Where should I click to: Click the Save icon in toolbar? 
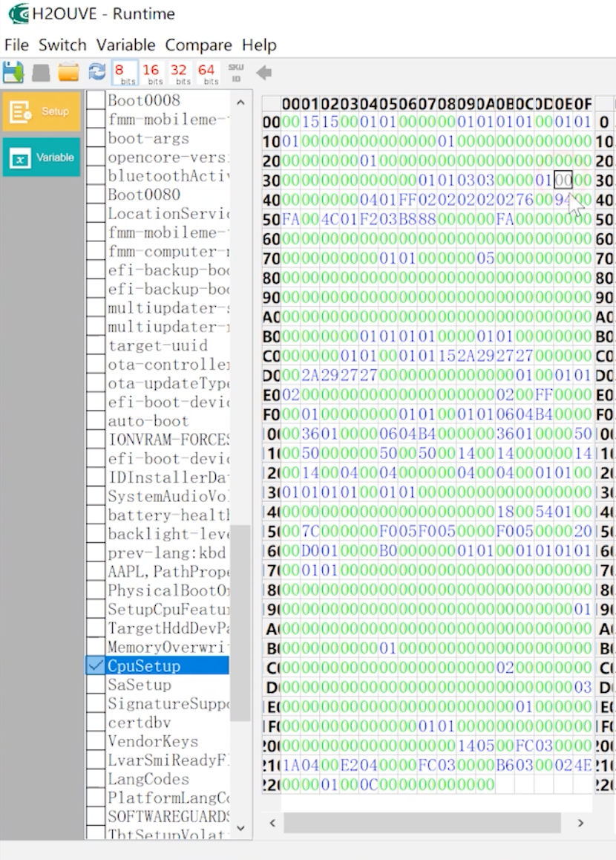pyautogui.click(x=13, y=72)
